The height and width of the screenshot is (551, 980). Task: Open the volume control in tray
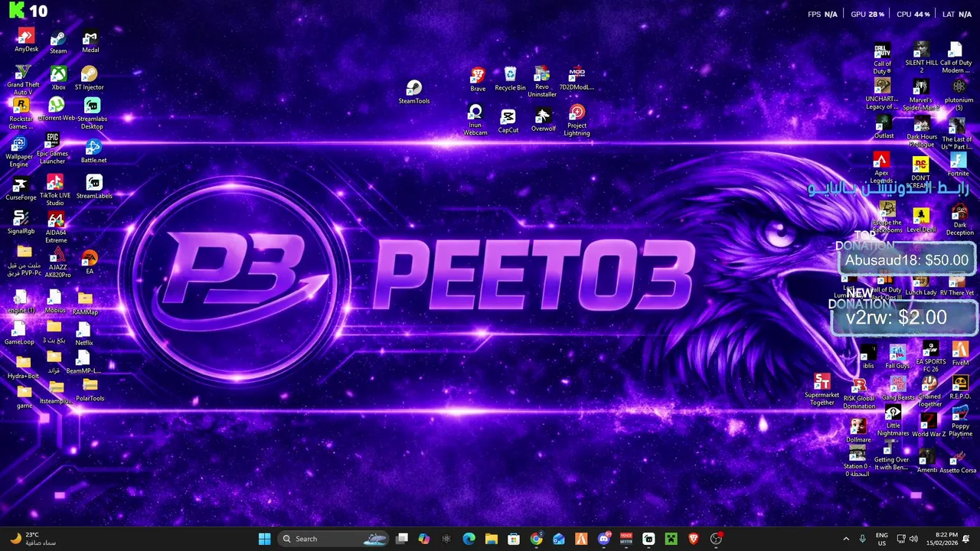(914, 539)
